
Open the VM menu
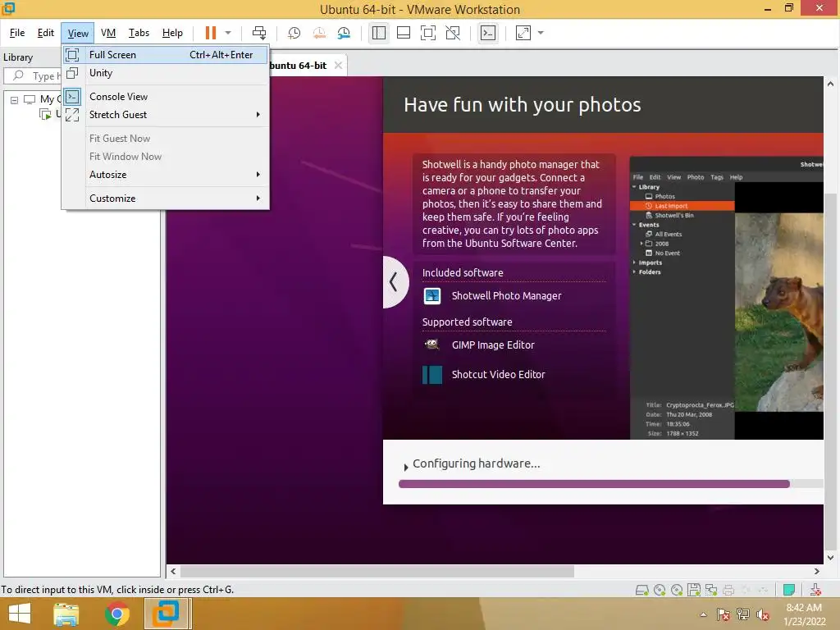(108, 33)
